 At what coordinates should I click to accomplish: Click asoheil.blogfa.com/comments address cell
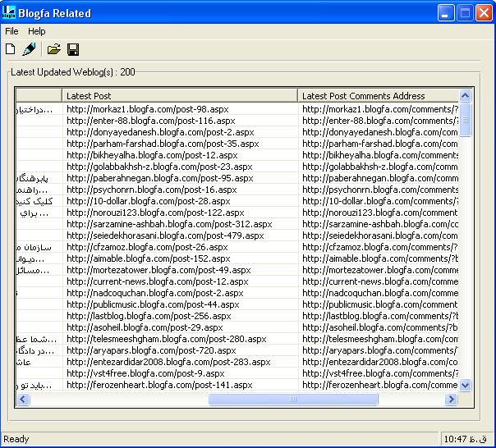(x=379, y=327)
